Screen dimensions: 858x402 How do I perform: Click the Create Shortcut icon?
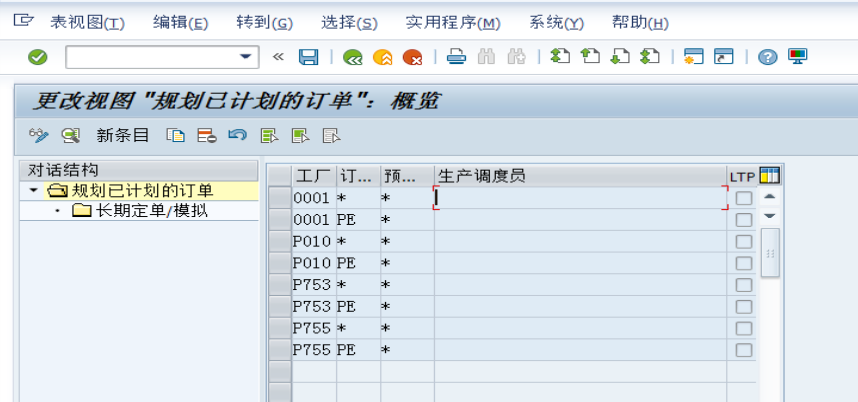pyautogui.click(x=723, y=56)
